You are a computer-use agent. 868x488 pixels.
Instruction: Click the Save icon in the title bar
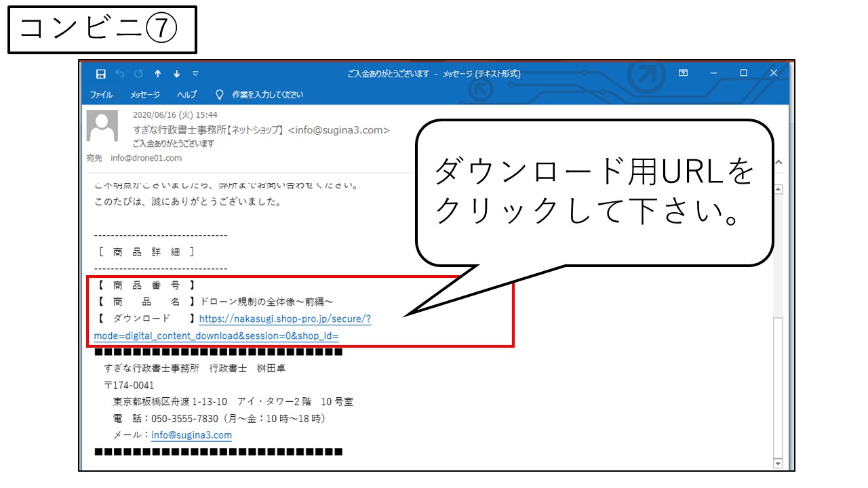click(x=101, y=73)
